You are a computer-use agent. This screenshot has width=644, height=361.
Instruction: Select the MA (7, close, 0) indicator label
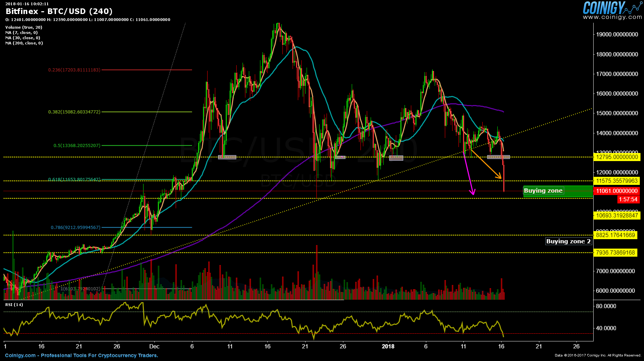coord(21,33)
